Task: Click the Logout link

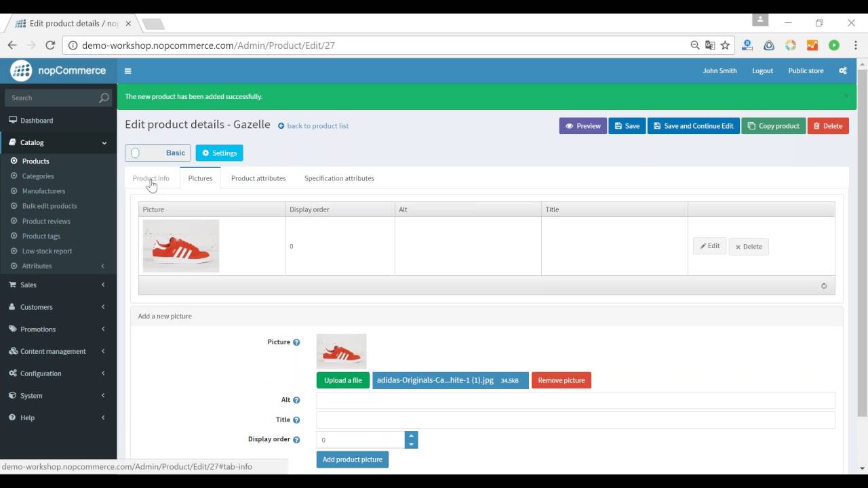Action: pos(762,70)
